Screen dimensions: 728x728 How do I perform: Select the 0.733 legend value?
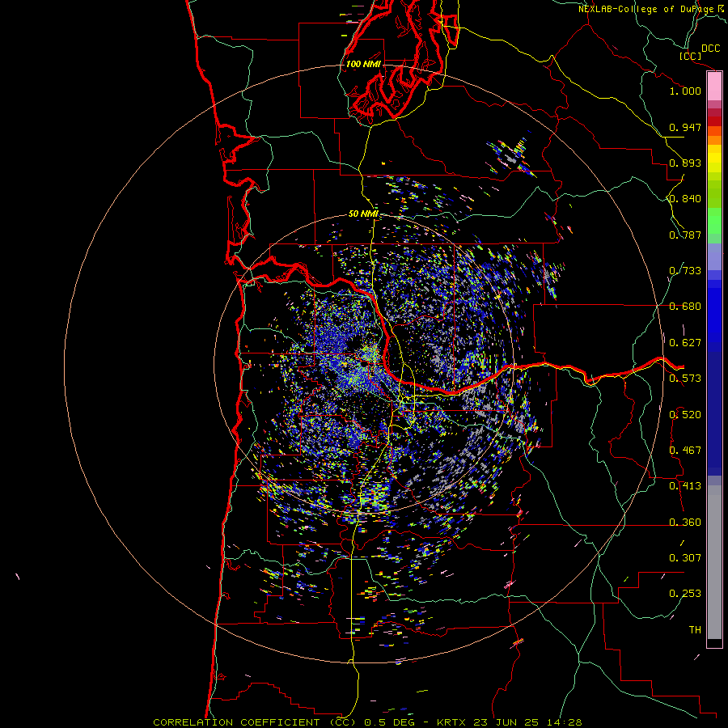tap(685, 271)
